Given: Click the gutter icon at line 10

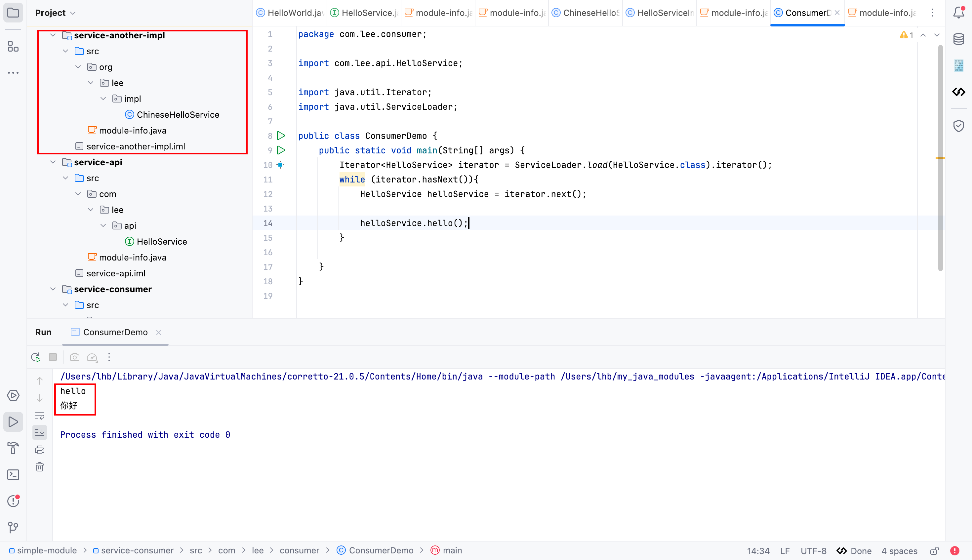Looking at the screenshot, I should (280, 165).
